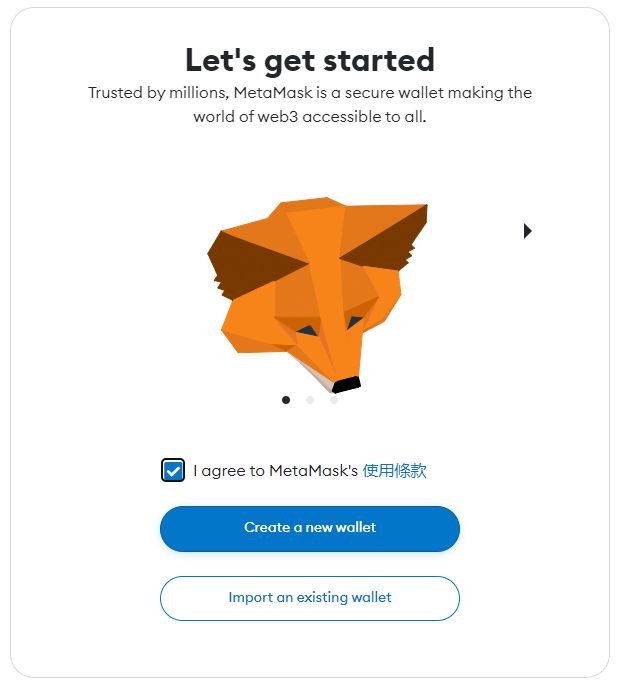The width and height of the screenshot is (621, 691).
Task: Click the "Trusted by millions" subtitle line
Action: [310, 93]
